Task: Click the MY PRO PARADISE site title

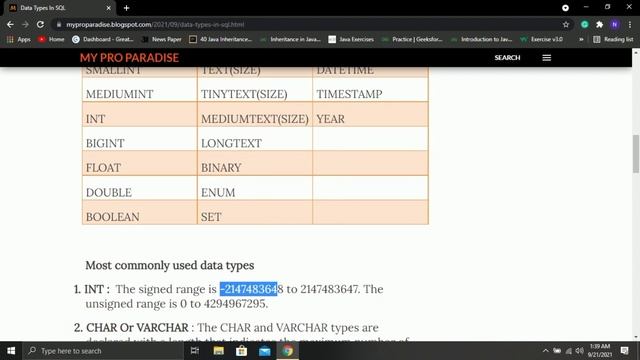Action: [129, 58]
